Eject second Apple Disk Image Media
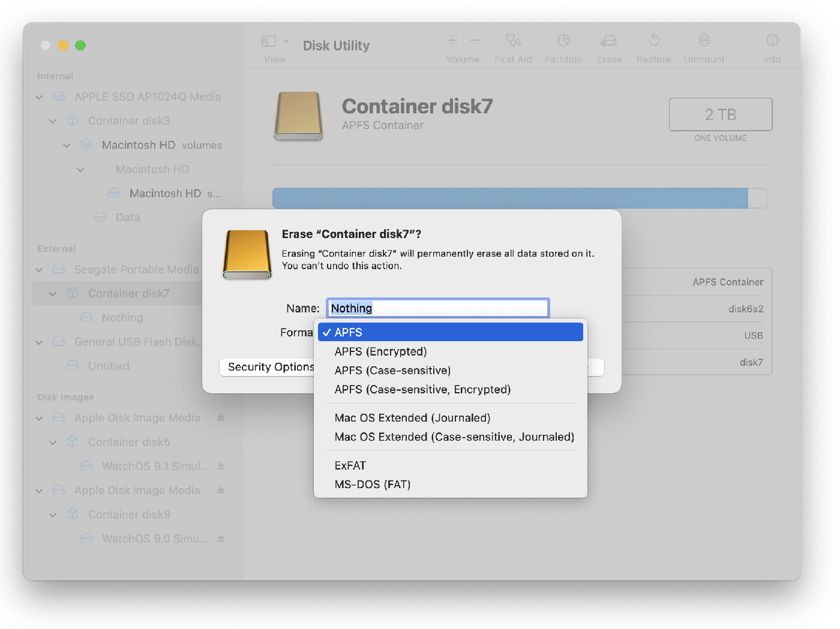The image size is (840, 629). coord(221,490)
